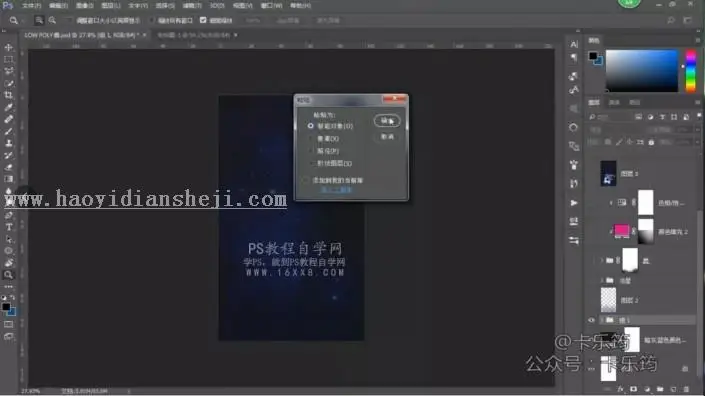
Task: Click inside the blue color picker field
Action: pos(642,71)
